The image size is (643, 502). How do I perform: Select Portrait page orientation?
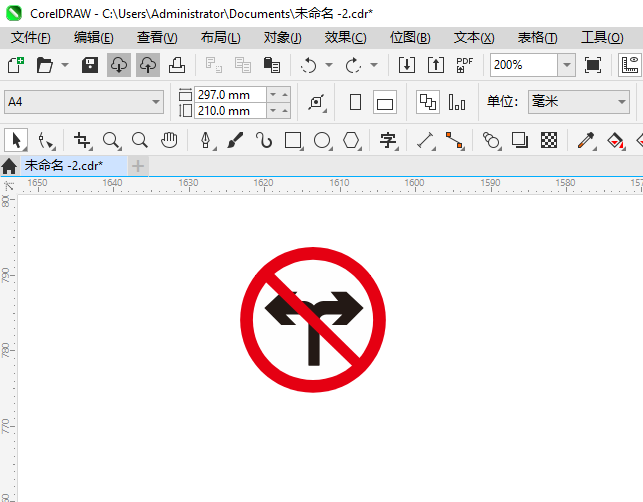click(x=356, y=102)
